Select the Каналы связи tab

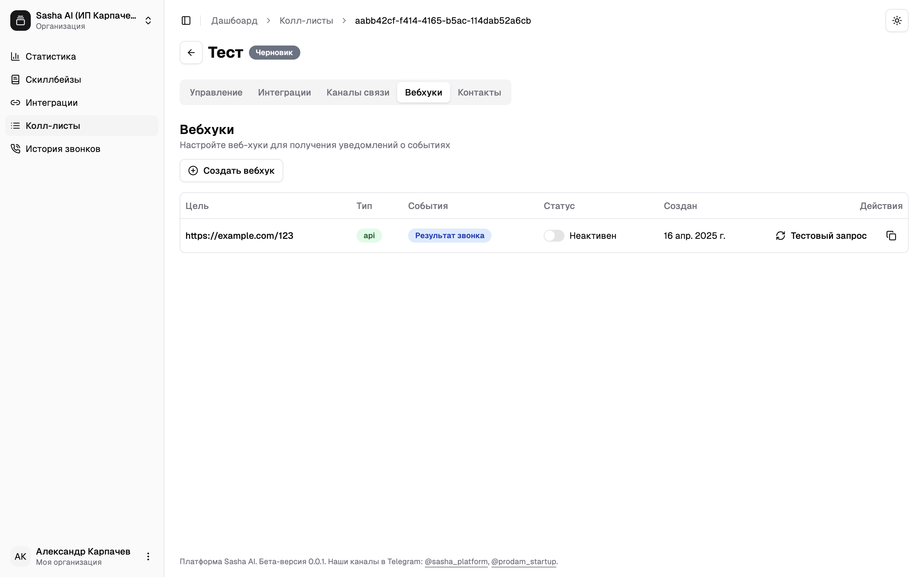358,92
